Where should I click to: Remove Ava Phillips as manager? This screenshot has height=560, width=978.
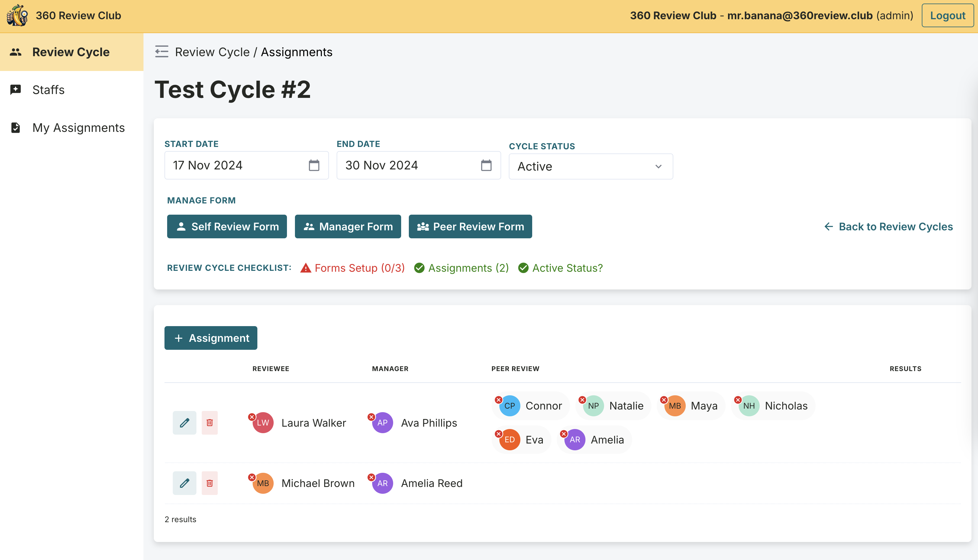click(371, 417)
